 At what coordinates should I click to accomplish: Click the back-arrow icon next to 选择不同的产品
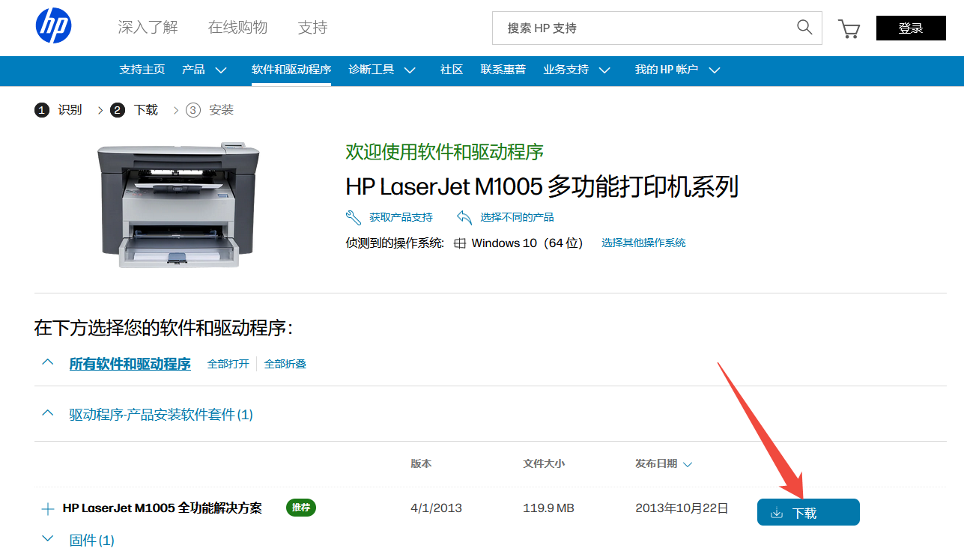tap(464, 217)
